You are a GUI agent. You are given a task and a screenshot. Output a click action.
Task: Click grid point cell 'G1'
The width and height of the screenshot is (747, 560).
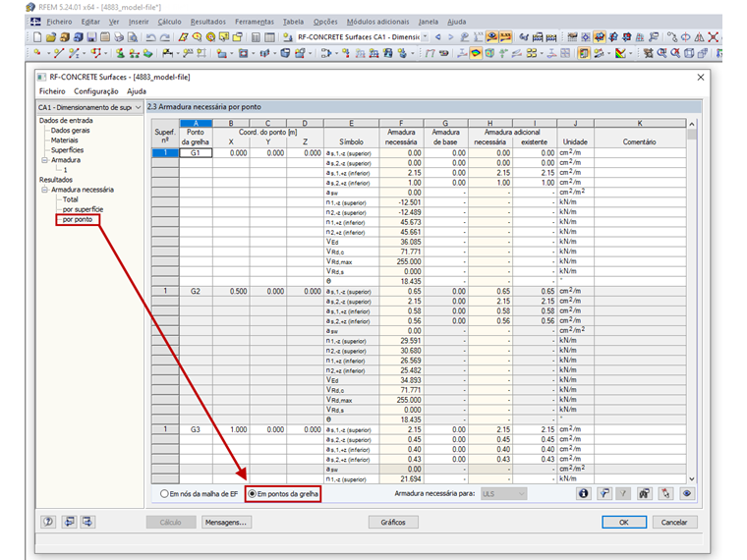(196, 153)
